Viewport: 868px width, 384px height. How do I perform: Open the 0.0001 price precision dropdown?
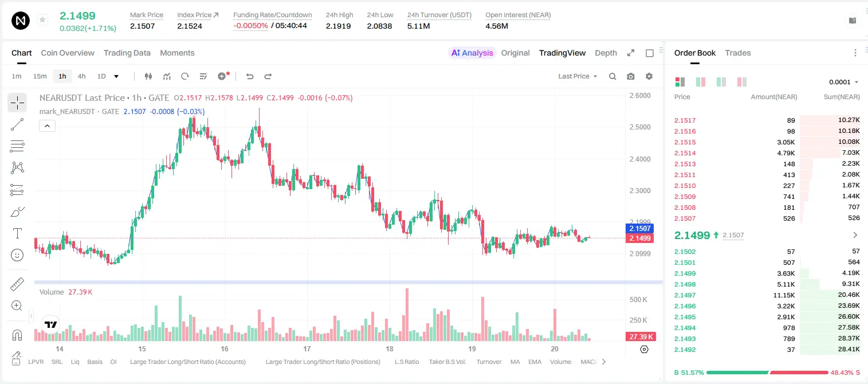844,82
